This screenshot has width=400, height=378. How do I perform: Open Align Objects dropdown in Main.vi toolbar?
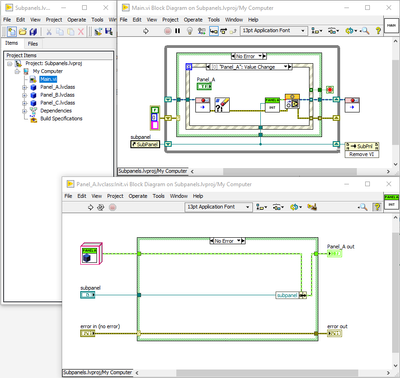click(x=316, y=31)
